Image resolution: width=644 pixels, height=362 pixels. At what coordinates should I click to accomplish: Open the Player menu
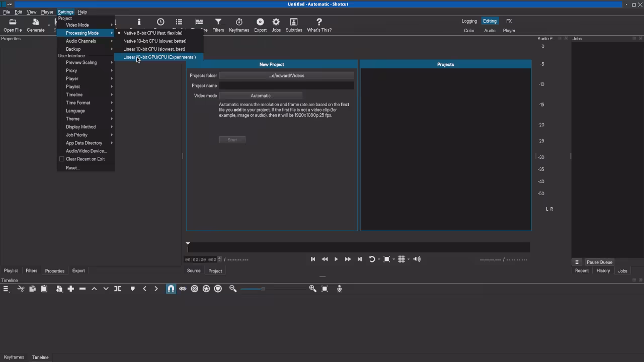[47, 12]
